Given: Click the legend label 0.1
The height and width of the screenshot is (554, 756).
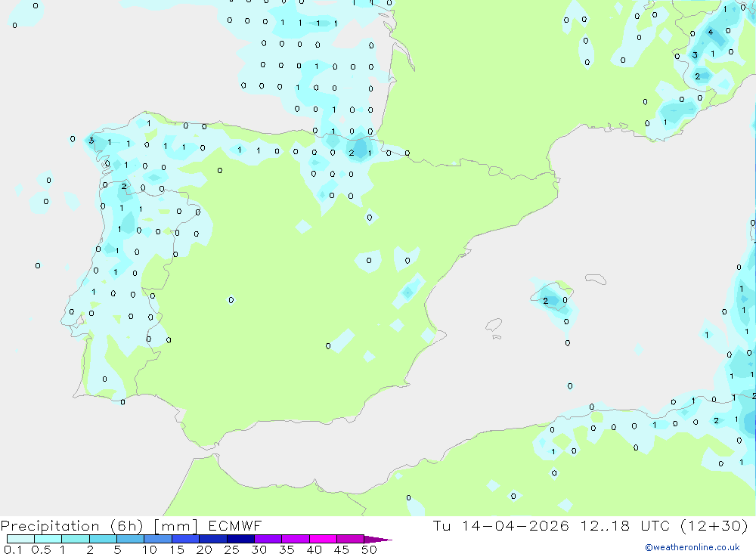Looking at the screenshot, I should (x=13, y=549).
